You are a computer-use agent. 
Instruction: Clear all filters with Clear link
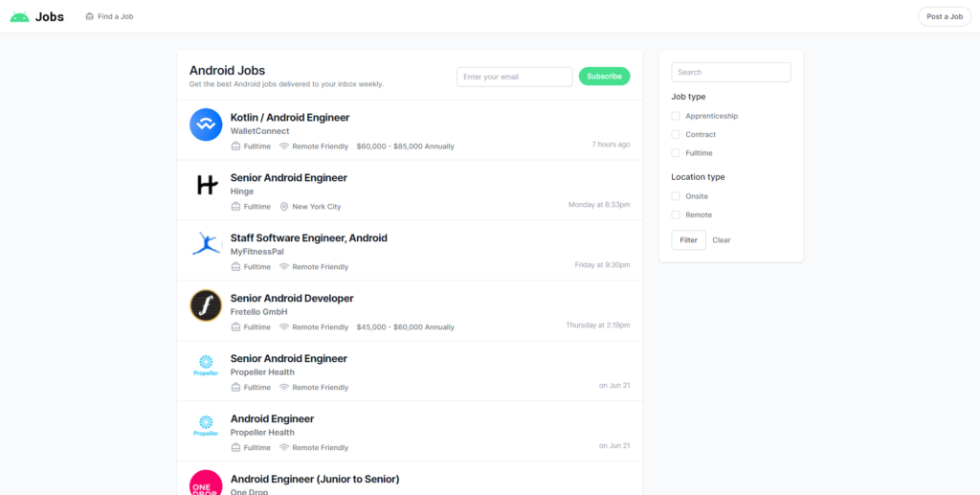pos(722,240)
